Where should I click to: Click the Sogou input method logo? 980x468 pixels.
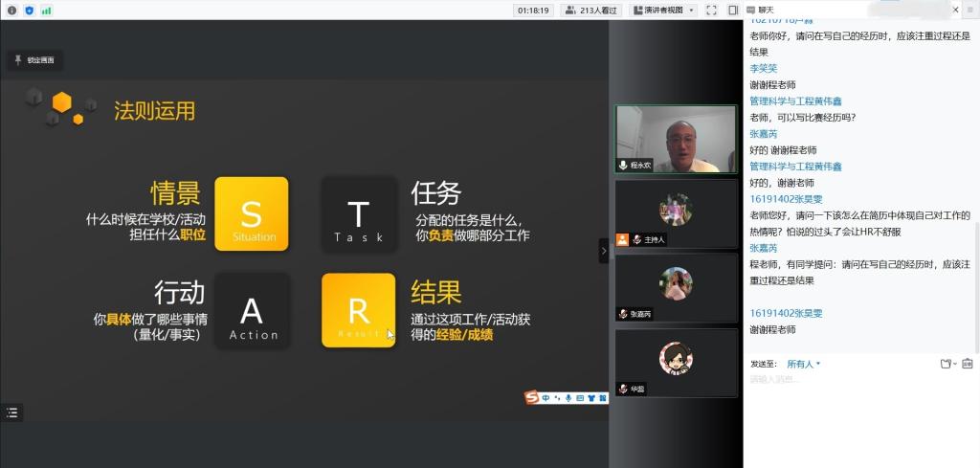point(532,397)
